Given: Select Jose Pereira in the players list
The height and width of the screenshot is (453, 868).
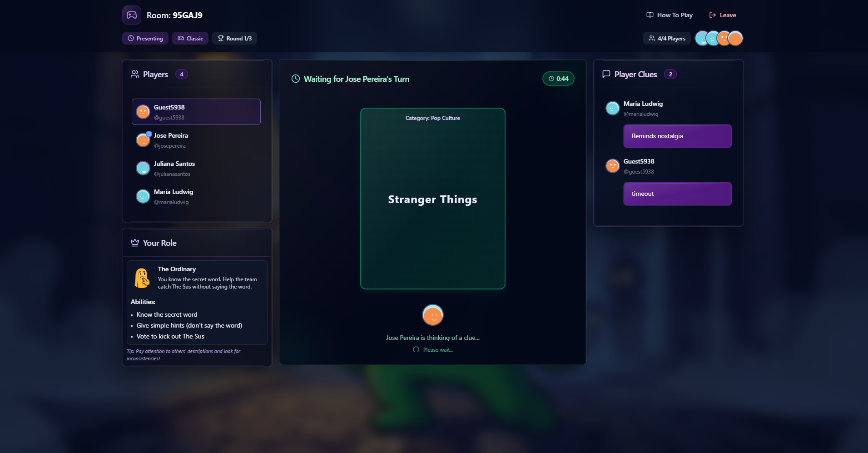Looking at the screenshot, I should (x=196, y=140).
